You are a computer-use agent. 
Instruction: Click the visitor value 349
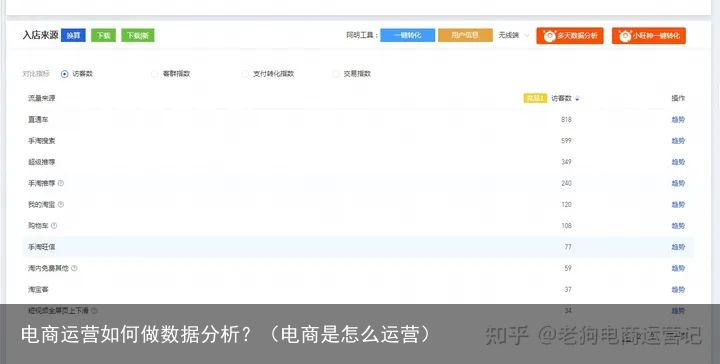566,162
